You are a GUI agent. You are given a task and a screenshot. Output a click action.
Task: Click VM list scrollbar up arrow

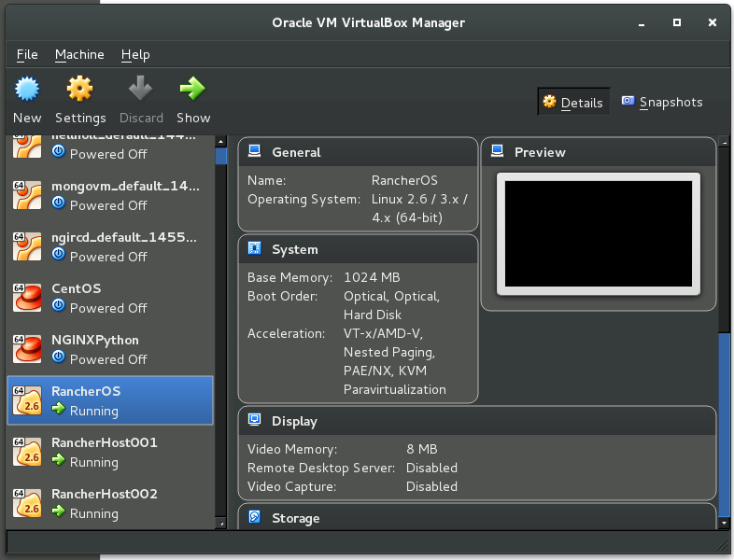(221, 141)
